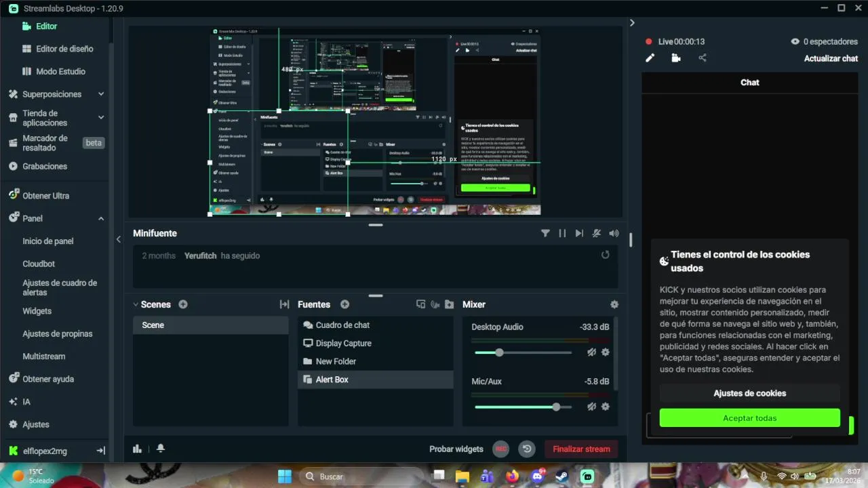Image resolution: width=868 pixels, height=488 pixels.
Task: Open Ajustes de cuadro de alertas
Action: click(x=60, y=287)
